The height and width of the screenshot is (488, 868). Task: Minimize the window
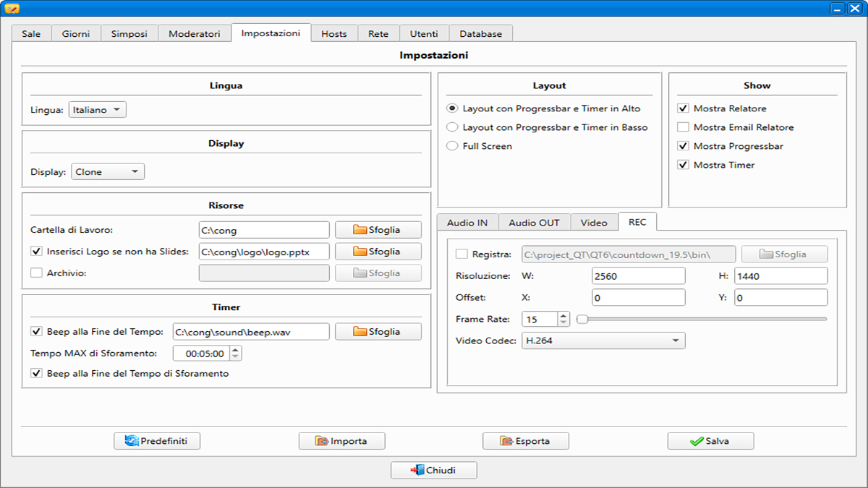point(837,8)
